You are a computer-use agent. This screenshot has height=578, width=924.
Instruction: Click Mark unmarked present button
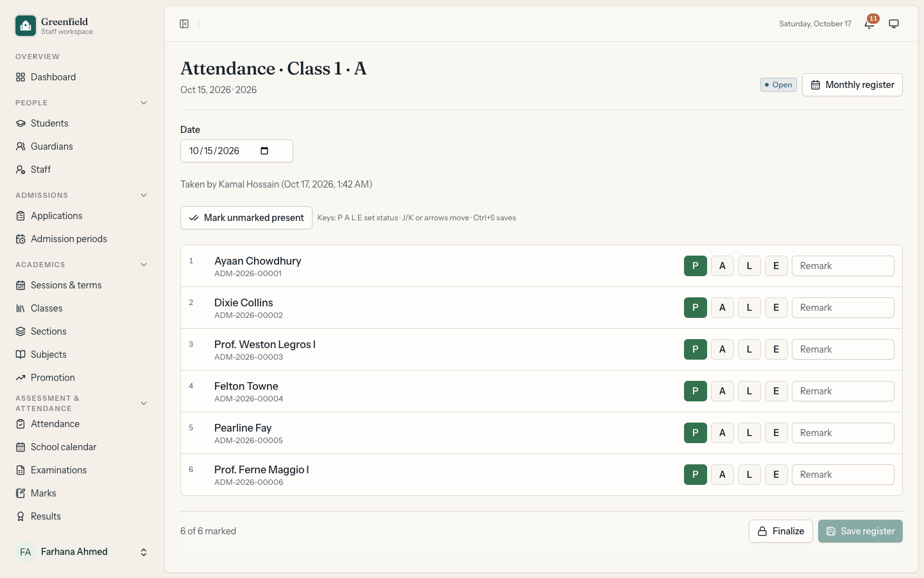(x=246, y=218)
